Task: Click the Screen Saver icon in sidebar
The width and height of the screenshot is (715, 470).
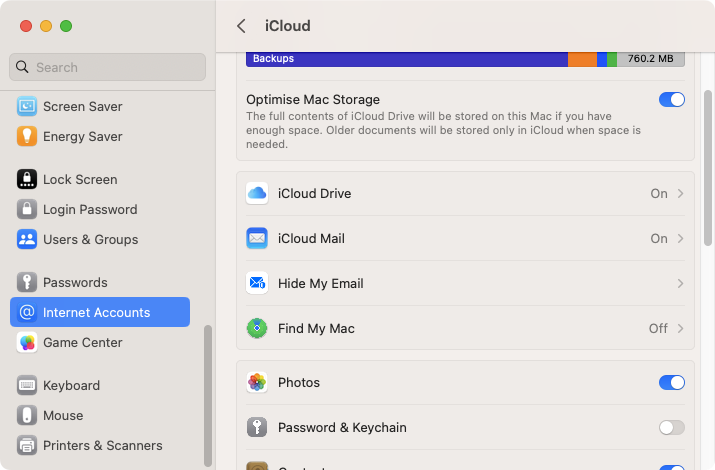Action: coord(27,106)
